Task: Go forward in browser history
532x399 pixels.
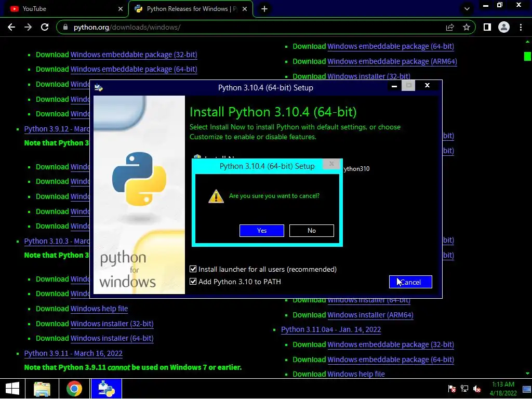Action: (x=28, y=27)
